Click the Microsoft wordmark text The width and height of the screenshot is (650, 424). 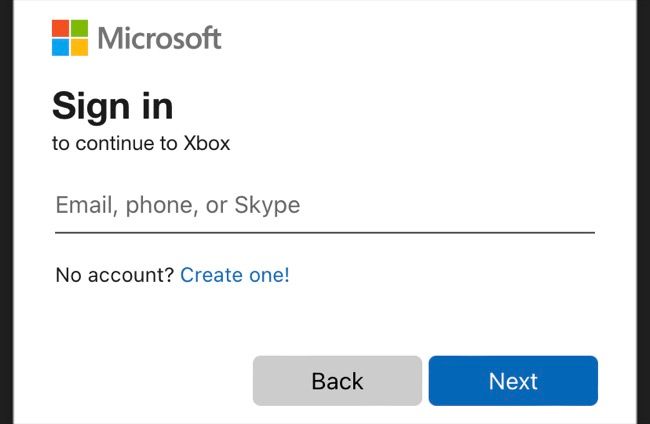(x=160, y=38)
